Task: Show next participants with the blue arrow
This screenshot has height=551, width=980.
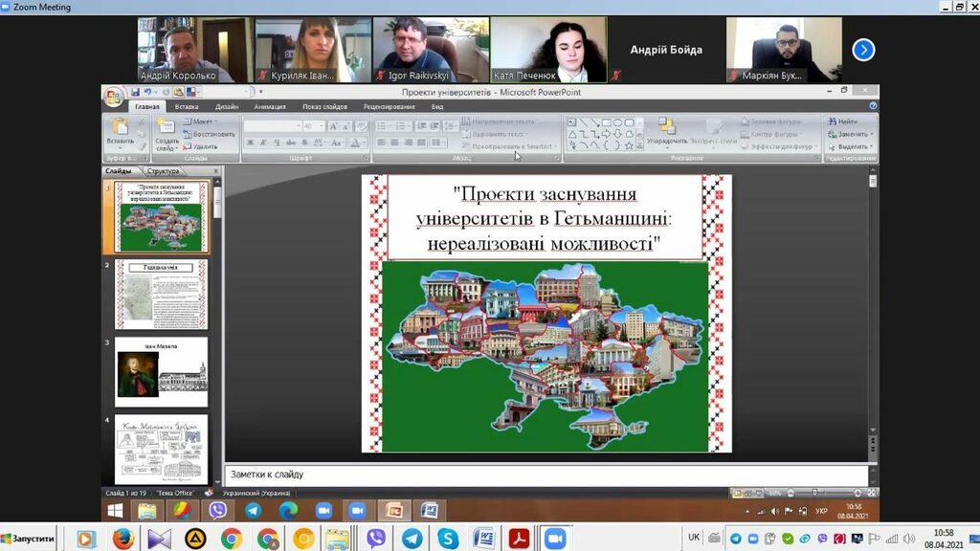Action: [x=863, y=50]
